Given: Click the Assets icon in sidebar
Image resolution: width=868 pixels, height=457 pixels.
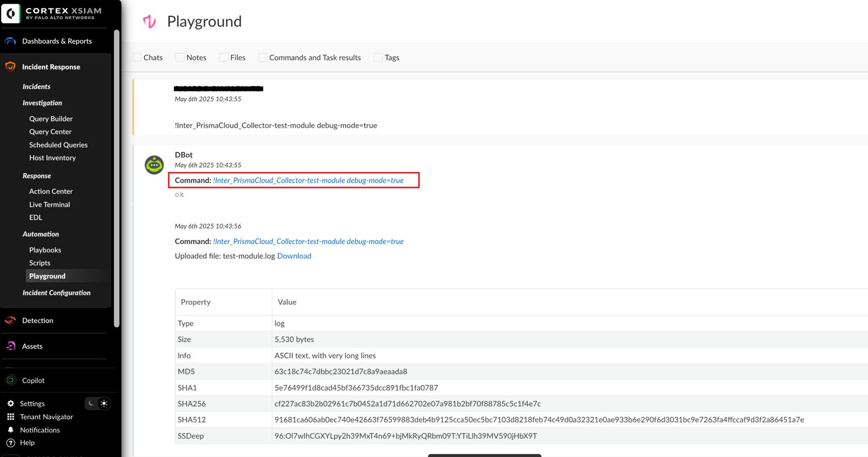Looking at the screenshot, I should point(10,346).
